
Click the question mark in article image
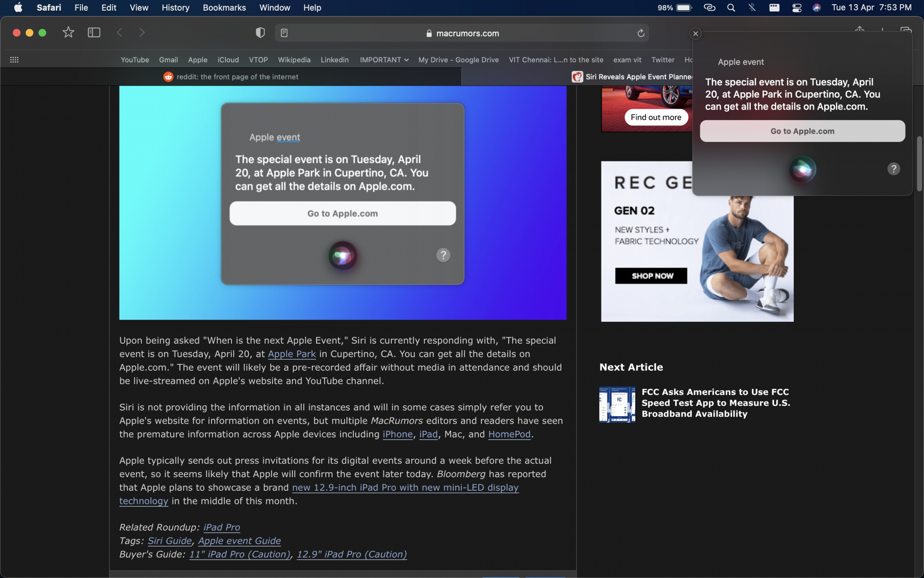pyautogui.click(x=443, y=255)
